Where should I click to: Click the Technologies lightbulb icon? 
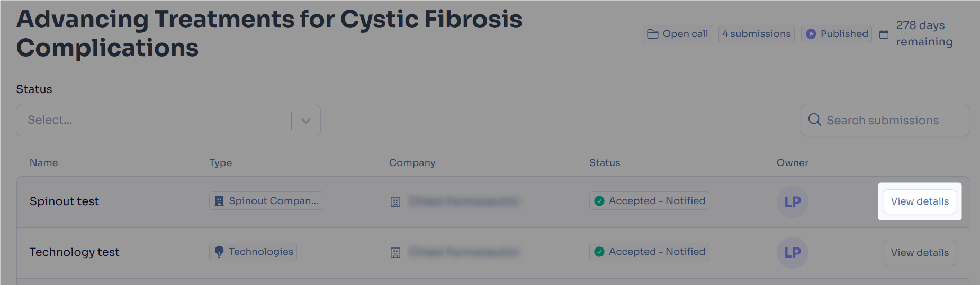[x=219, y=252]
